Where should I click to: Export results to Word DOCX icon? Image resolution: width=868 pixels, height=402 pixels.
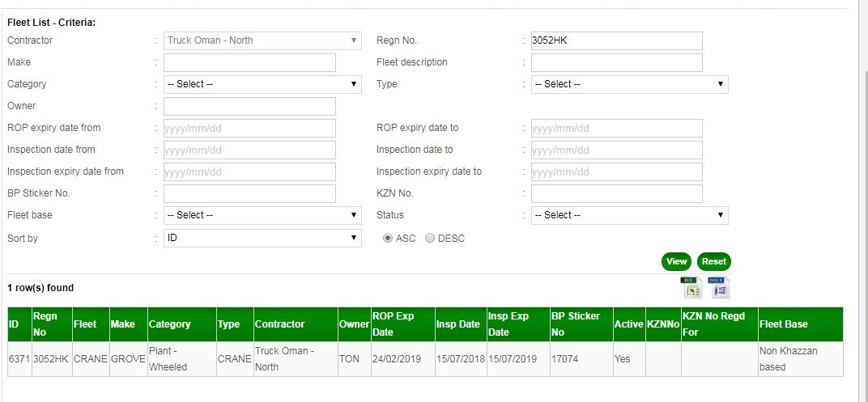tap(719, 287)
